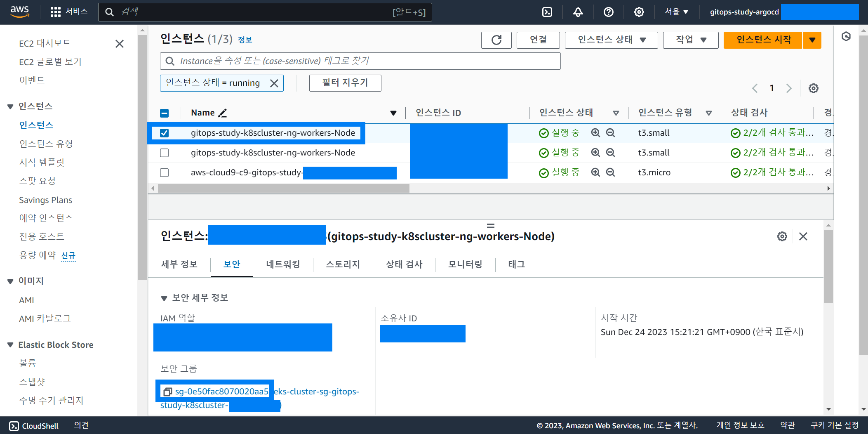
Task: Open the right side hexagon panel icon
Action: click(846, 36)
